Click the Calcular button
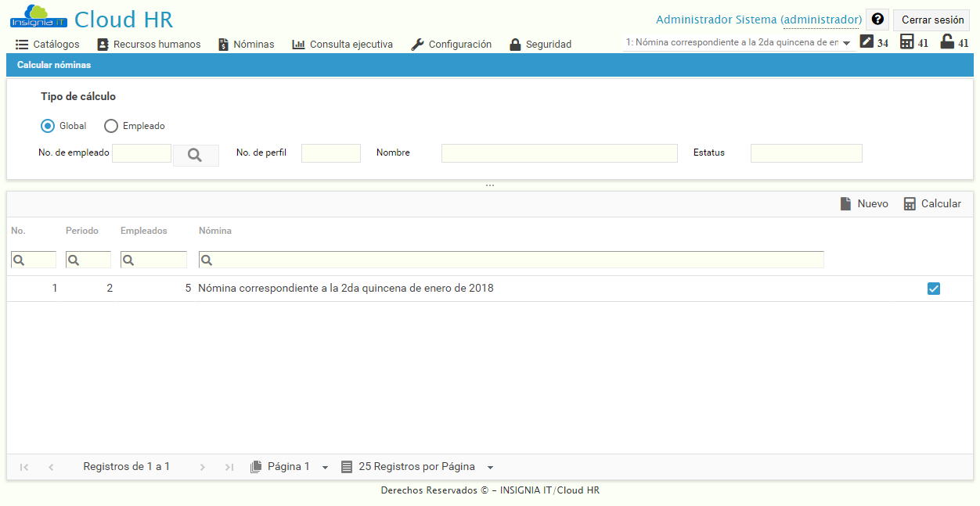The height and width of the screenshot is (506, 980). [932, 203]
